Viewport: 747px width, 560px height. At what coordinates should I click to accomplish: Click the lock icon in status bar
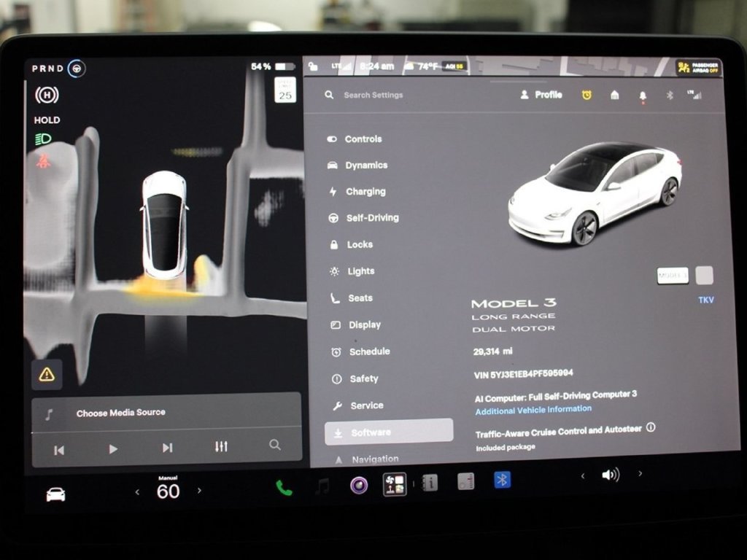(x=314, y=66)
